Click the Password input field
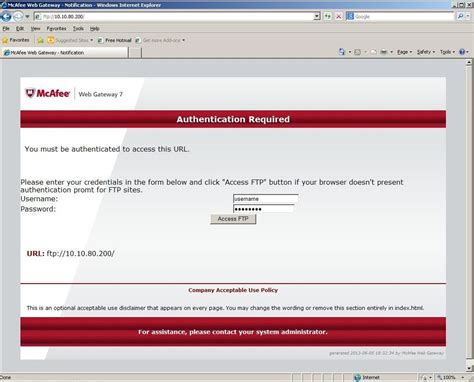 coord(263,209)
